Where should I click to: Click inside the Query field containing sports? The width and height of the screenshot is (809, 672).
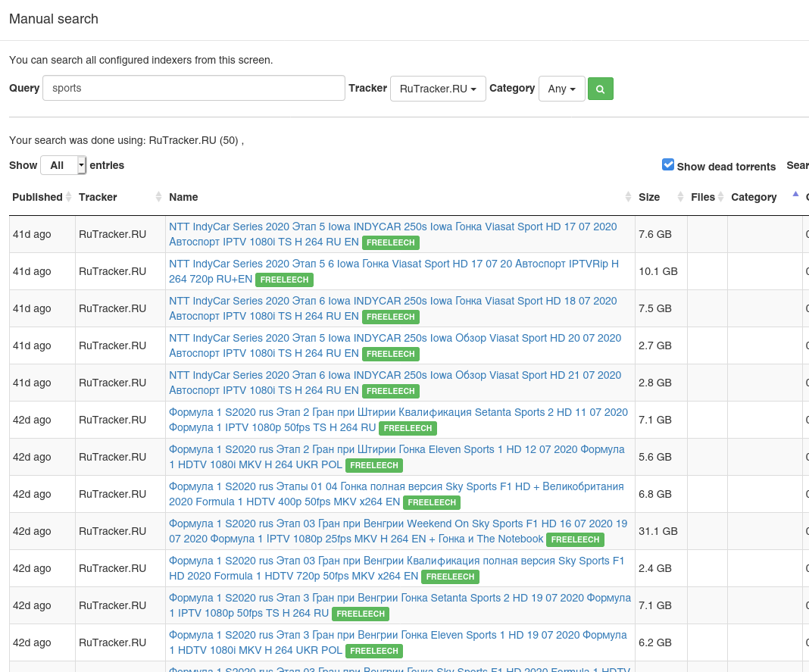[x=193, y=88]
